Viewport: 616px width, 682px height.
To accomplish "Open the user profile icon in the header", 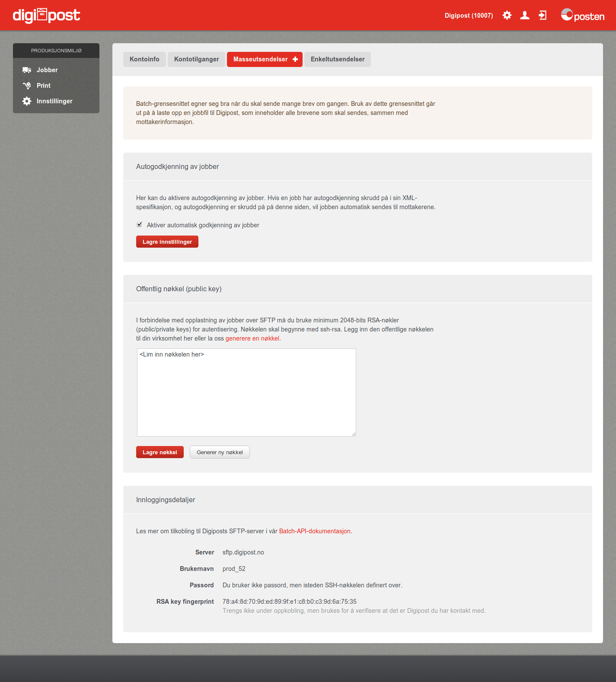I will pyautogui.click(x=525, y=16).
